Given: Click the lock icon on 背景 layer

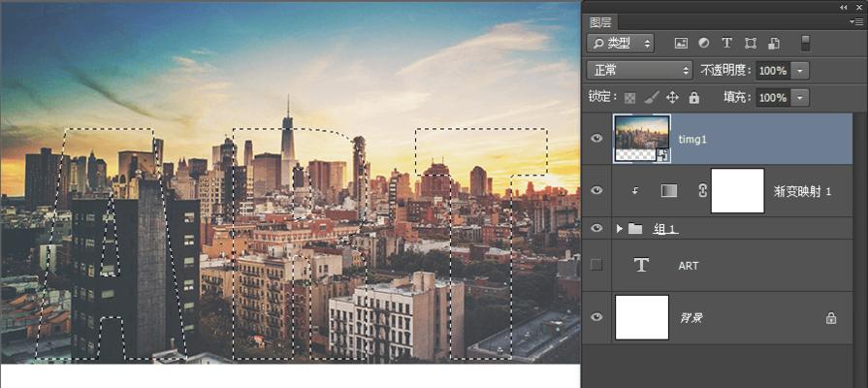Looking at the screenshot, I should click(x=830, y=318).
